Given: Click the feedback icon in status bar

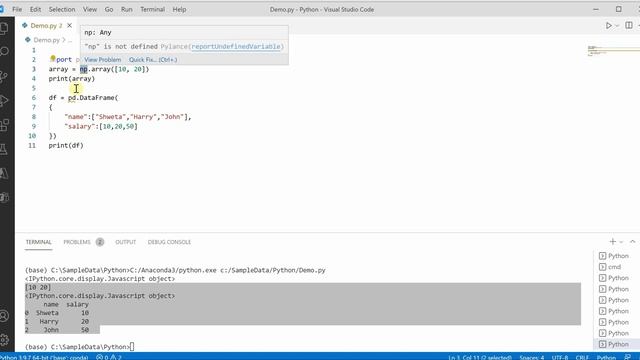Looking at the screenshot, I should [x=628, y=357].
